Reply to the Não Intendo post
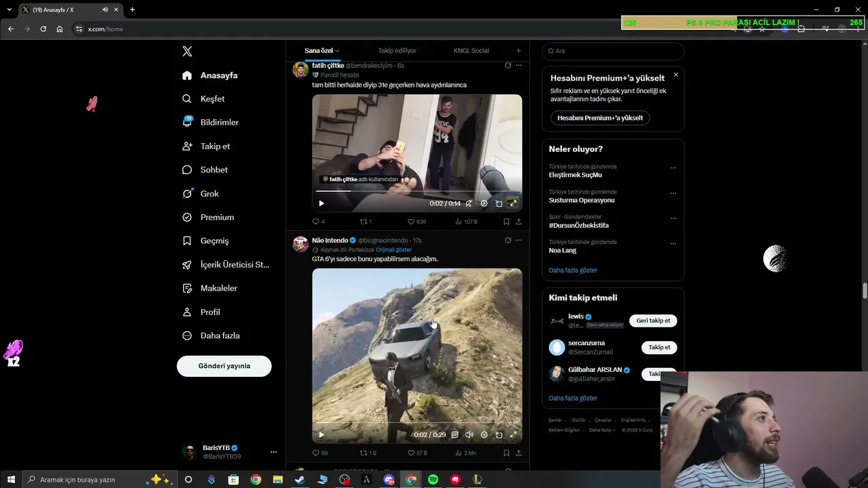This screenshot has width=868, height=488. [319, 453]
